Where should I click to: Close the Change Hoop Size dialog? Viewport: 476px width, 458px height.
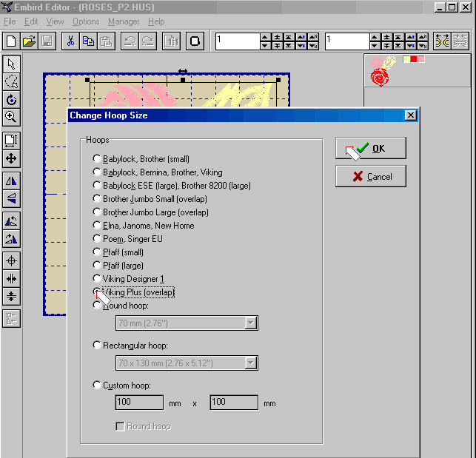click(411, 115)
